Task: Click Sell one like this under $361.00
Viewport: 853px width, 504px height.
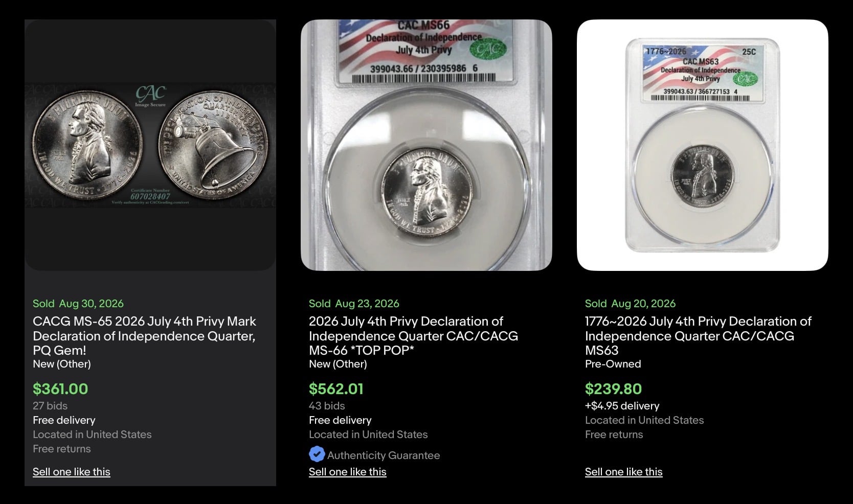Action: (72, 472)
